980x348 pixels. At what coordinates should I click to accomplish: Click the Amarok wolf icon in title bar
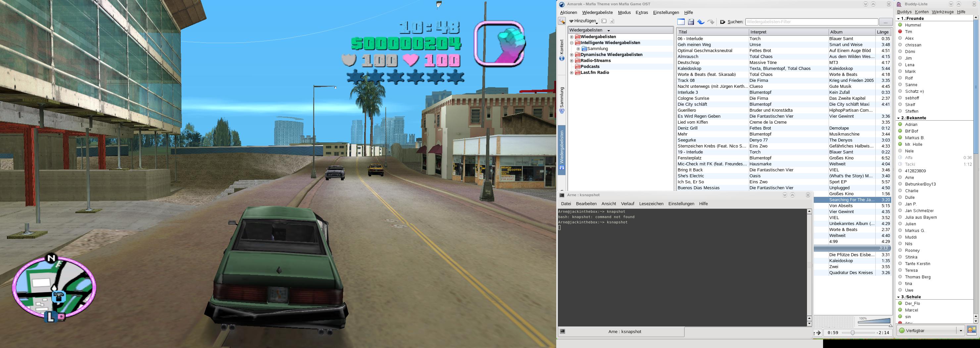coord(562,4)
